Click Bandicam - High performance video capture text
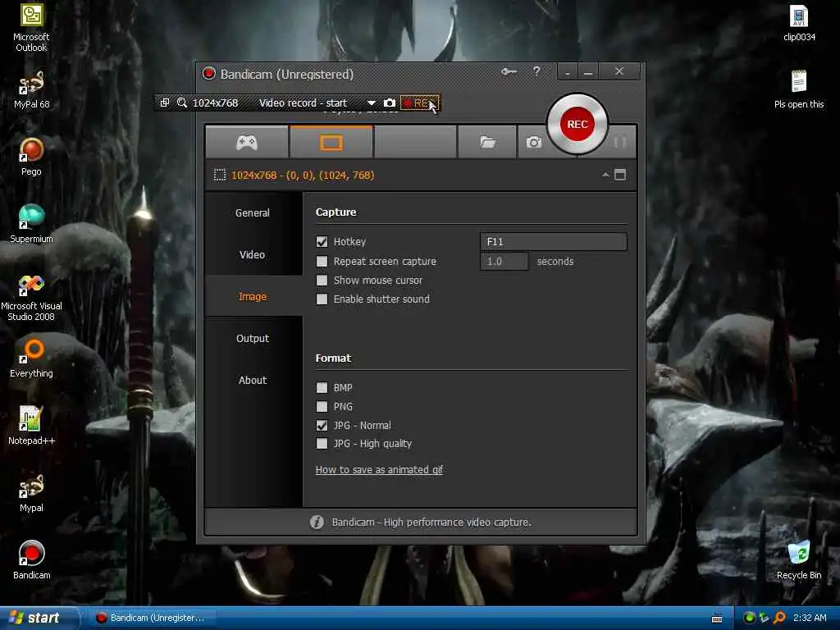This screenshot has height=630, width=840. point(431,522)
